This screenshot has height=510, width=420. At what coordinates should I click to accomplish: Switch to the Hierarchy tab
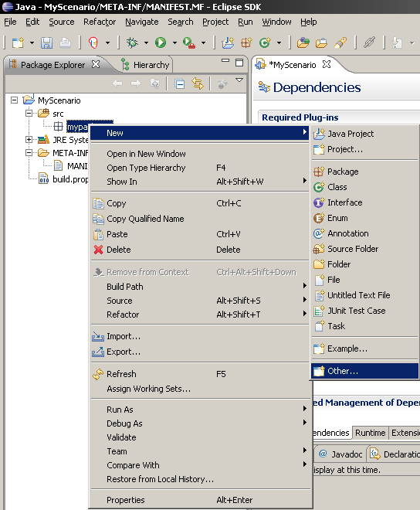pos(145,65)
